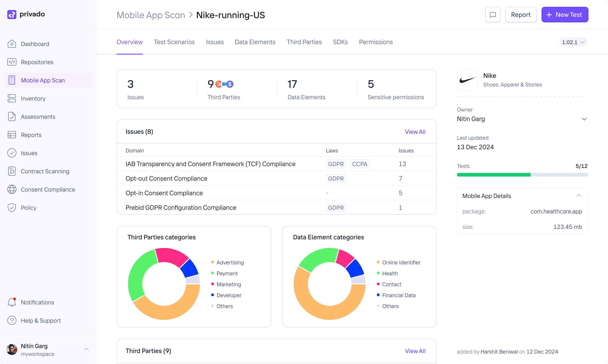Screen dimensions: 608x364
Task: Click the Help & Support question icon
Action: 12,320
